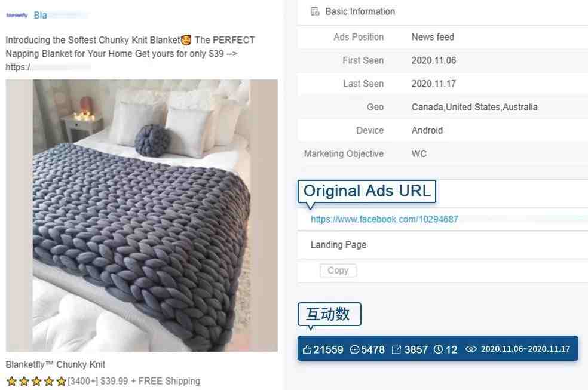588x390 pixels.
Task: Click the smiley emoji in ad text
Action: 186,39
